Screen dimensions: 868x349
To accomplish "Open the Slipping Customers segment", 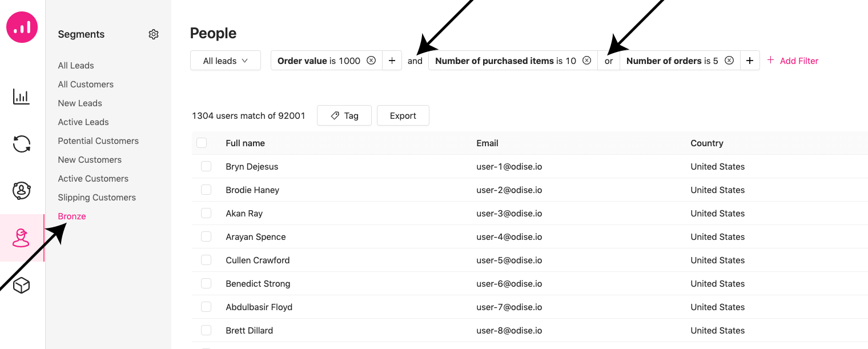I will tap(97, 197).
